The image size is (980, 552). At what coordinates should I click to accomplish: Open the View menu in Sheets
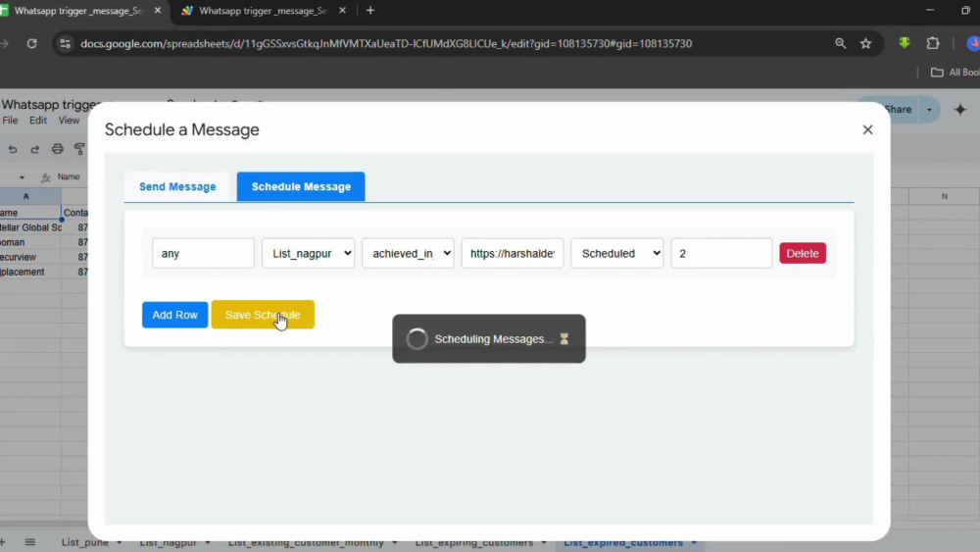pyautogui.click(x=69, y=120)
